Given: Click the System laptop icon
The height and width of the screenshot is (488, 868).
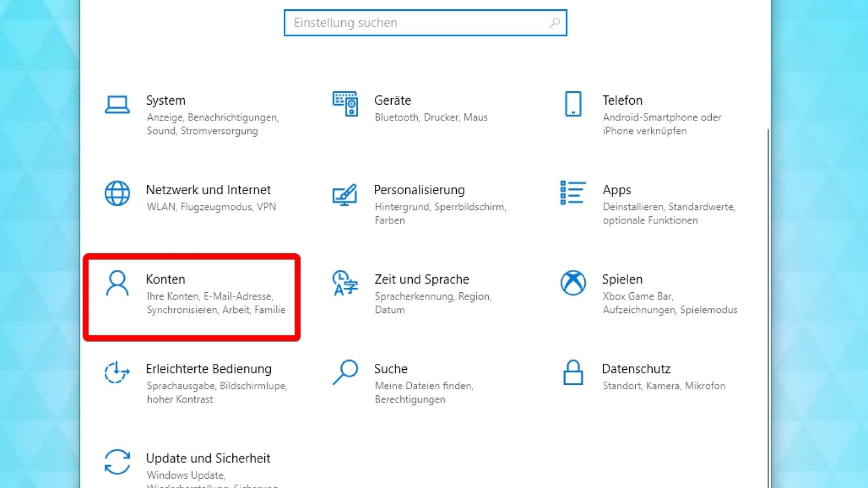Looking at the screenshot, I should (x=117, y=104).
